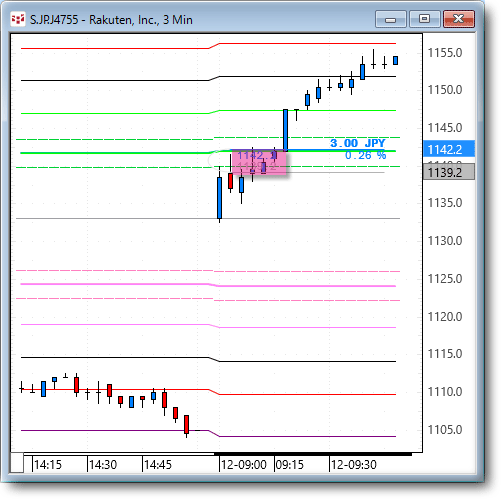This screenshot has width=502, height=500.
Task: Click the chart application icon in title bar
Action: click(x=18, y=19)
